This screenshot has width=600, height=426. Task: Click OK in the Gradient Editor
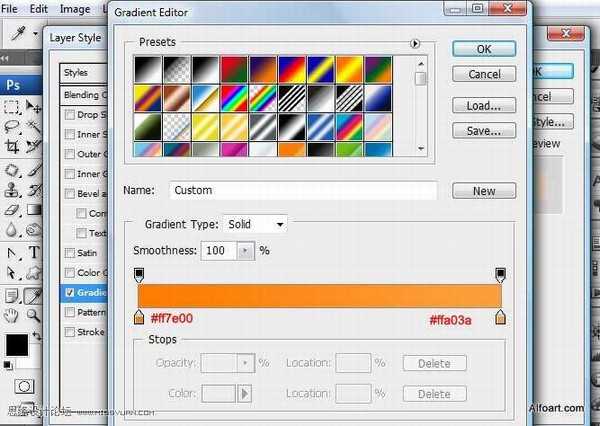(x=484, y=49)
